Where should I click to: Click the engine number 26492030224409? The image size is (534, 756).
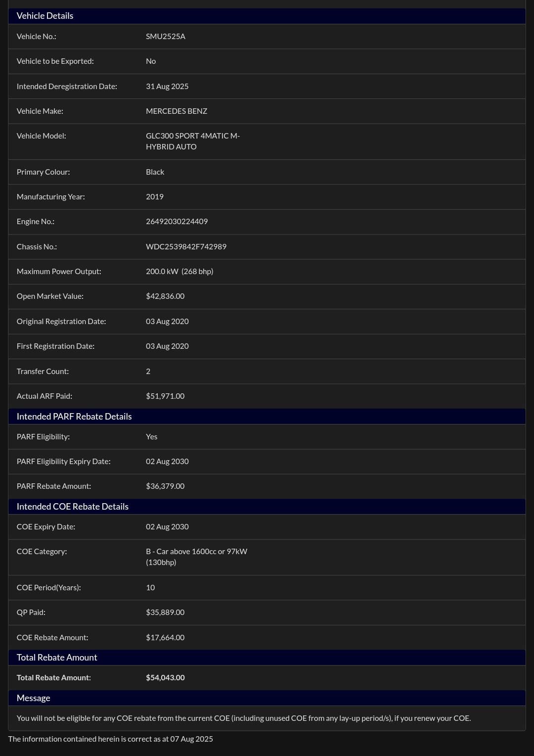177,222
